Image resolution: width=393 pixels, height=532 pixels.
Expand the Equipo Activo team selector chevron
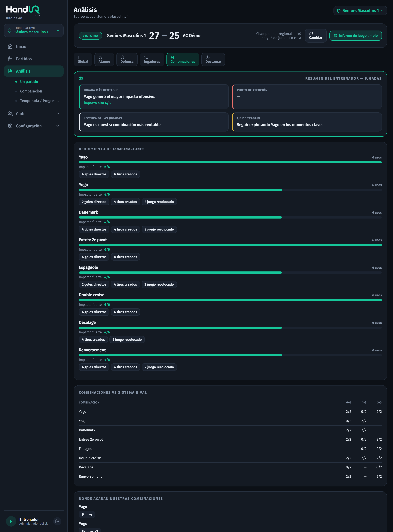coord(58,30)
